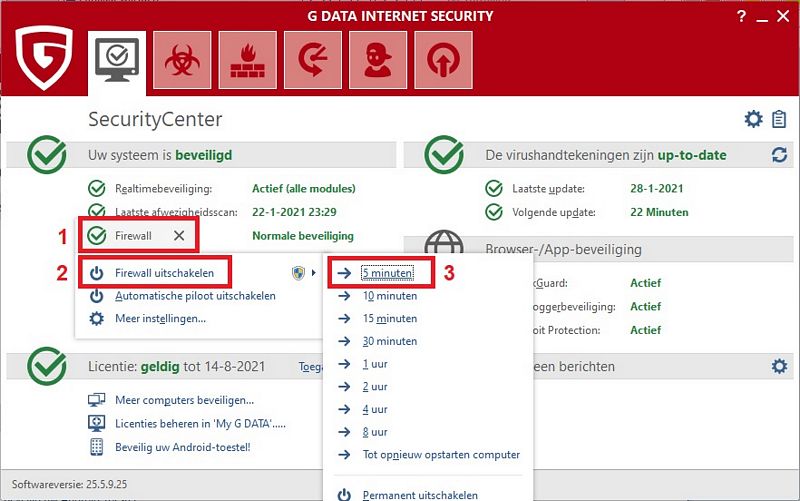
Task: Click the G DATA shield logo
Action: 44,57
